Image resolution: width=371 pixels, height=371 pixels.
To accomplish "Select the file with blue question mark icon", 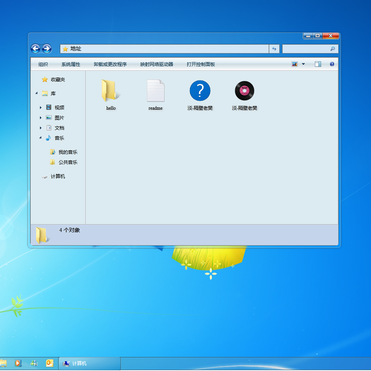I will 200,95.
